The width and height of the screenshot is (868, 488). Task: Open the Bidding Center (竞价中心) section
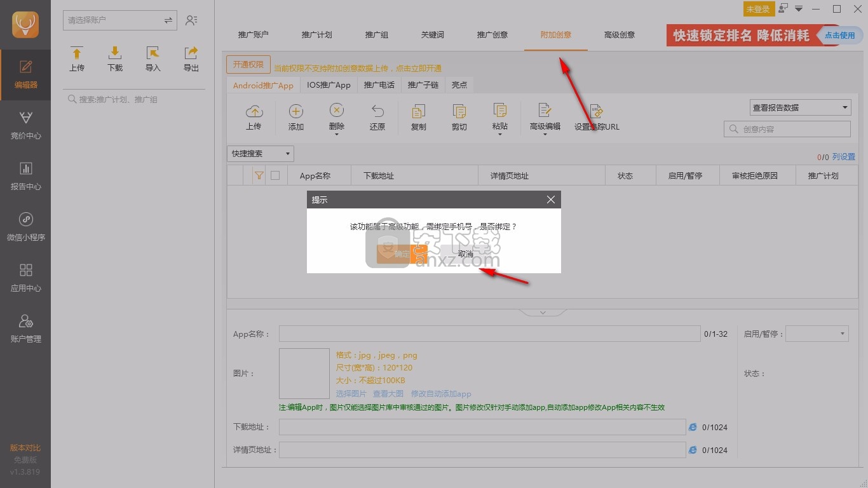click(25, 126)
